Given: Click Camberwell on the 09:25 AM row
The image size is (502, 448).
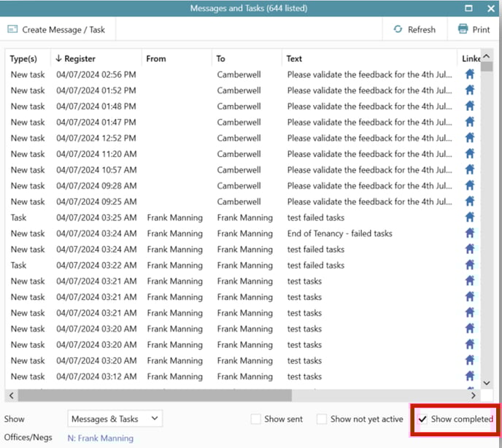Looking at the screenshot, I should click(239, 201).
